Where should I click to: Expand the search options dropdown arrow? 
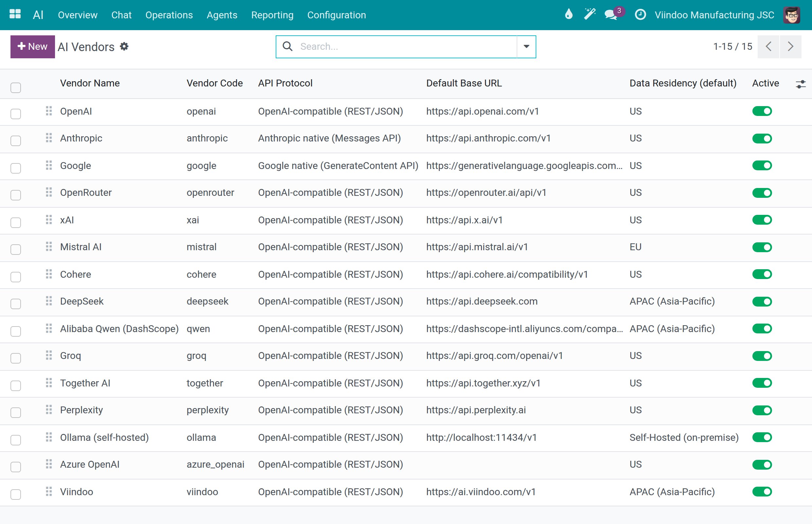526,47
